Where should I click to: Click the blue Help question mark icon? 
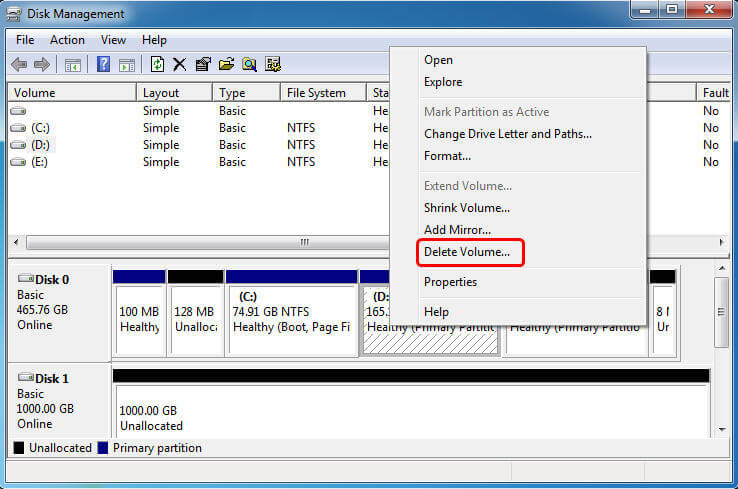point(103,65)
